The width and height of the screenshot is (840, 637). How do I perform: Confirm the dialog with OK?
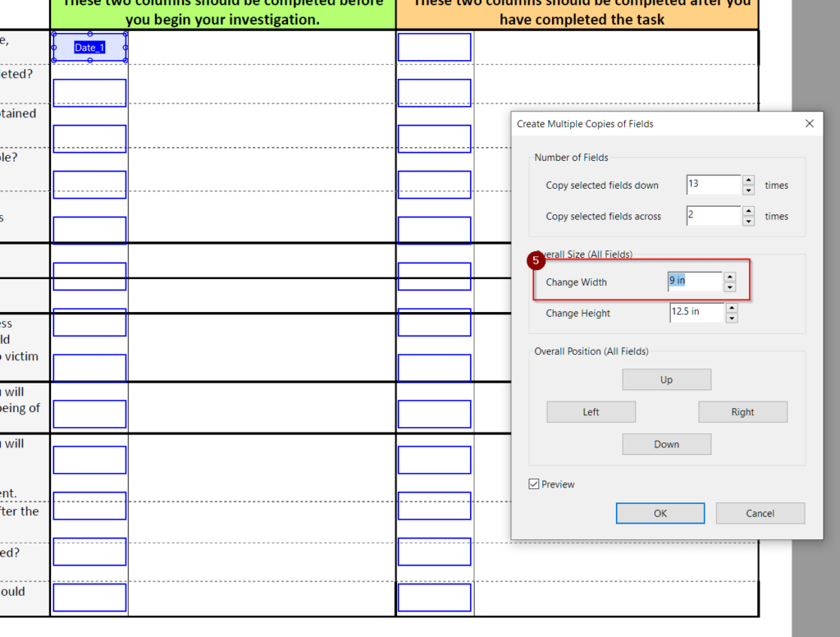660,513
